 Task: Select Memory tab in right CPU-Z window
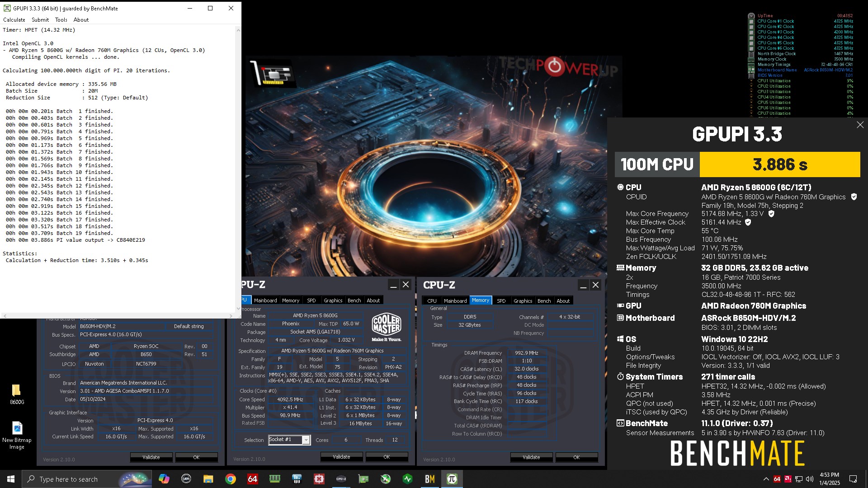(x=480, y=300)
